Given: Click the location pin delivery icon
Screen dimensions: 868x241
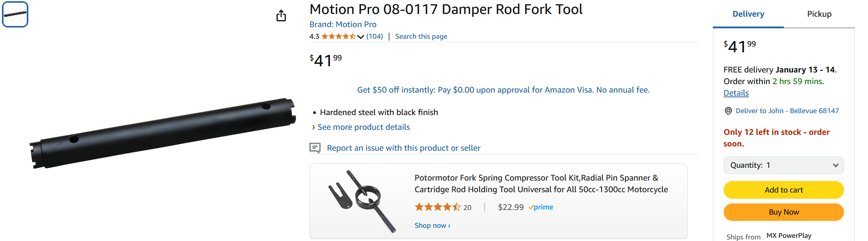Looking at the screenshot, I should [x=728, y=111].
